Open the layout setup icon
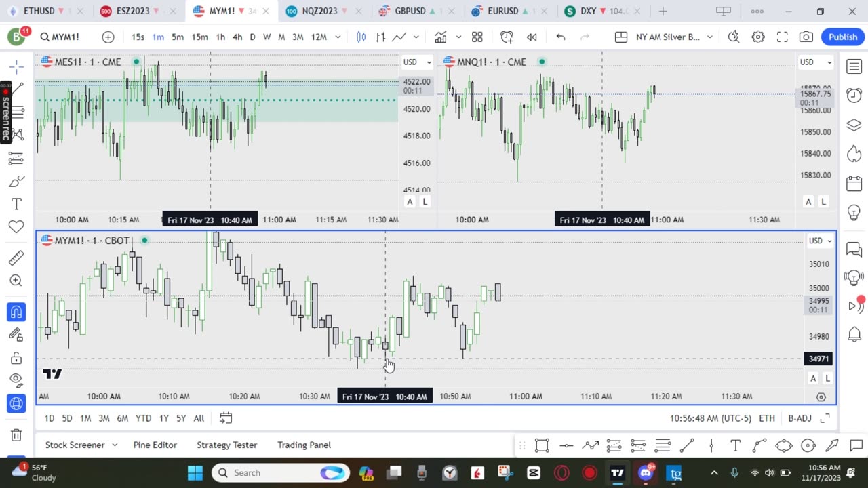Viewport: 868px width, 488px height. click(620, 37)
